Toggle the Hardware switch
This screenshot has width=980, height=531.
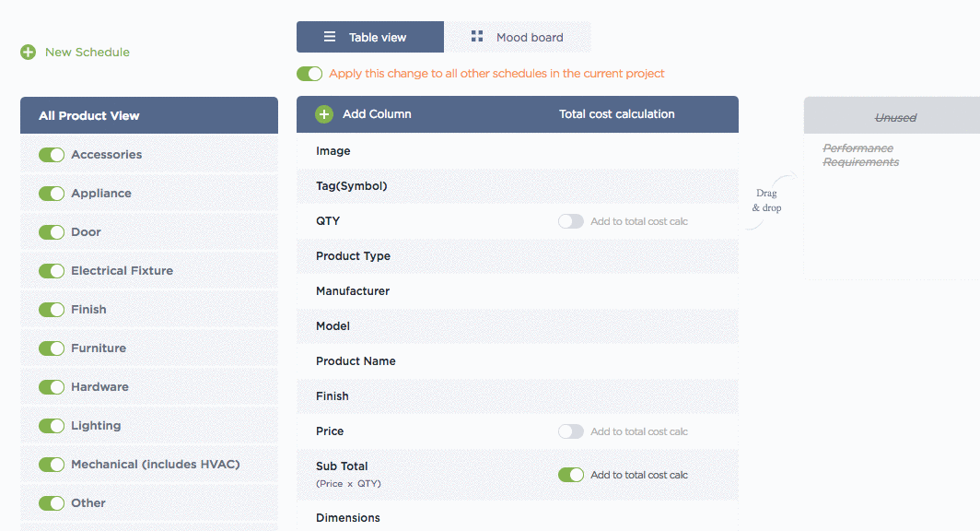point(52,387)
